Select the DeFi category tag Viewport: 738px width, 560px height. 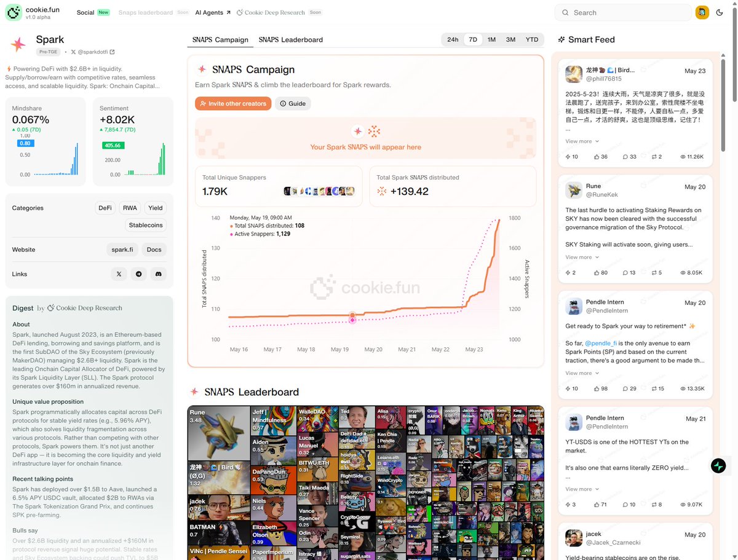[x=105, y=208]
